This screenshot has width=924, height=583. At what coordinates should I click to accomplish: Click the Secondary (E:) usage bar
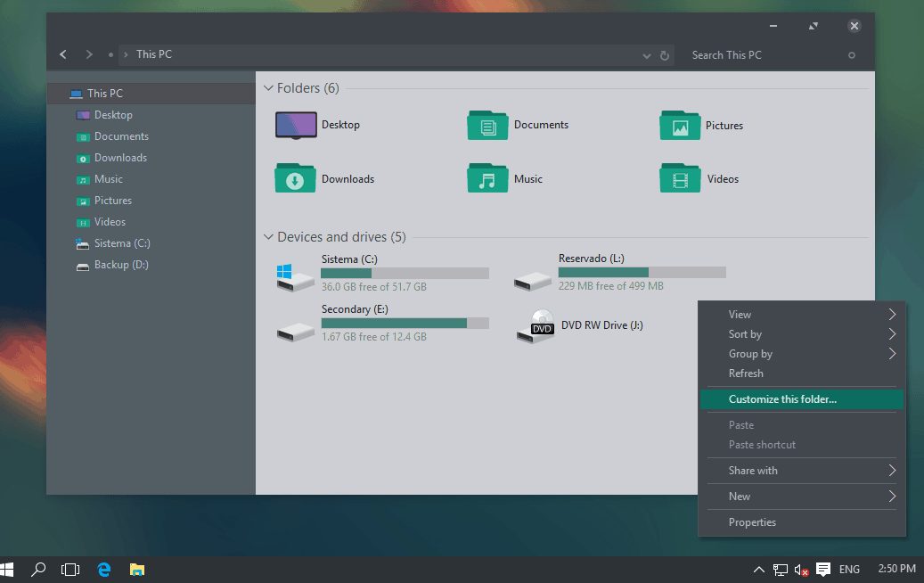[405, 323]
